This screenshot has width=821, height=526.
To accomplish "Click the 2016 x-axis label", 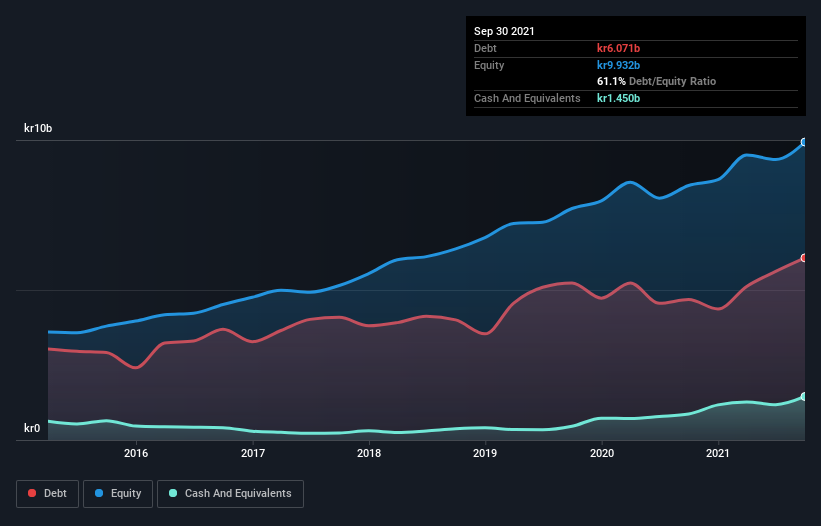I will click(136, 453).
